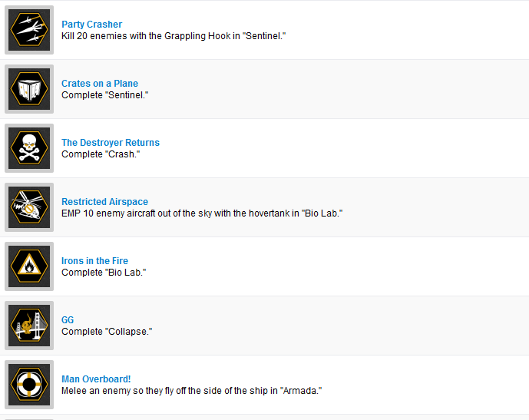This screenshot has width=529, height=420.
Task: Follow the Destroyer Returns title link
Action: click(x=111, y=142)
